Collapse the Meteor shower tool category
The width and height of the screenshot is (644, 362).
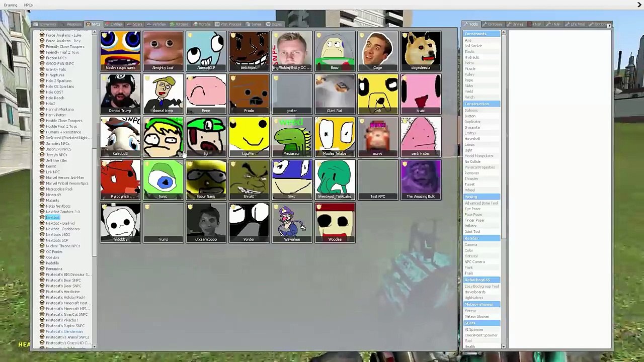point(481,305)
